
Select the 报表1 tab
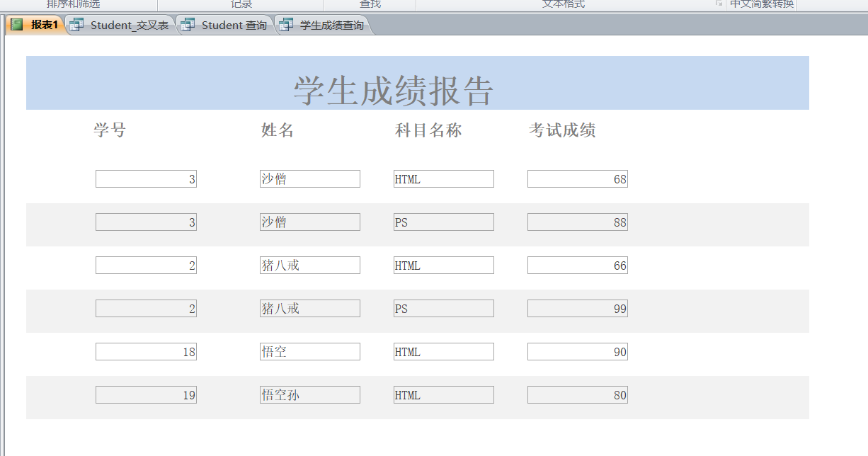pos(44,25)
